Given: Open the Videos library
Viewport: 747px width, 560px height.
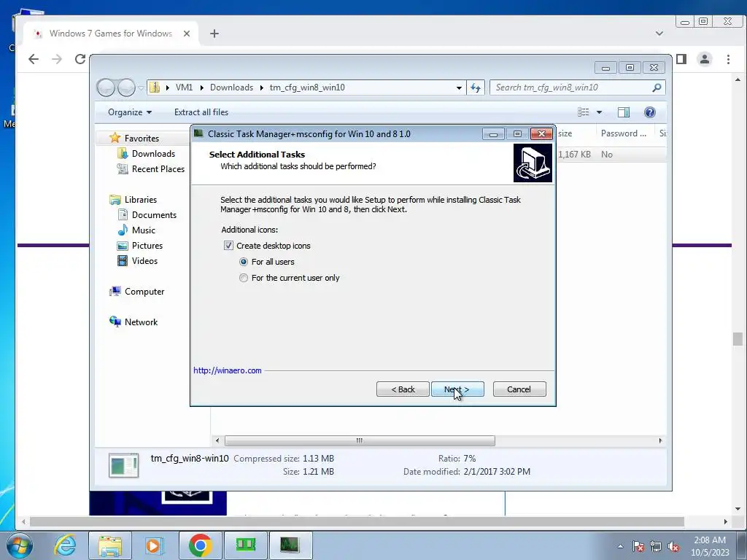Looking at the screenshot, I should (144, 261).
